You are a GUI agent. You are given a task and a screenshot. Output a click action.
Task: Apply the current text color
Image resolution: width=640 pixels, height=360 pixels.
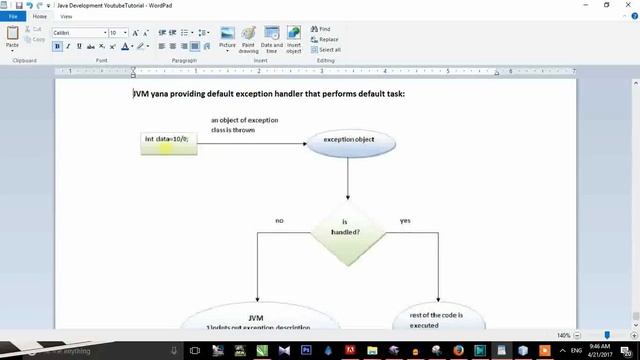click(x=125, y=47)
